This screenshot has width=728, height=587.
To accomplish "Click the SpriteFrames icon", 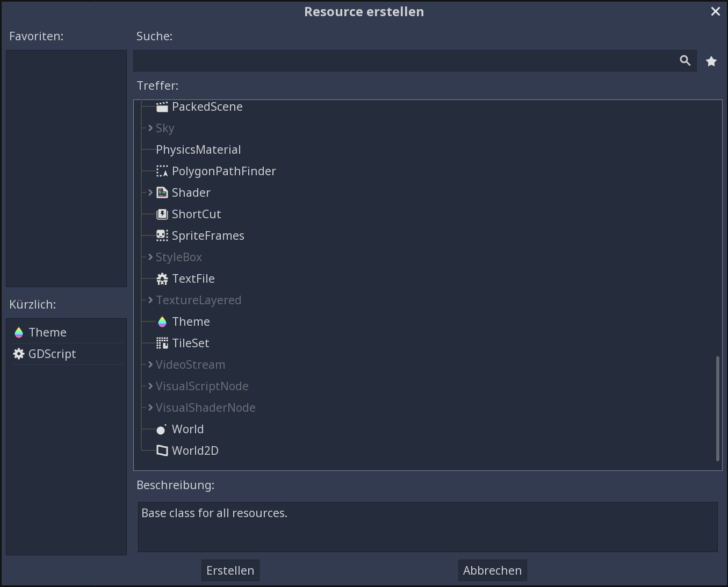I will tap(162, 235).
